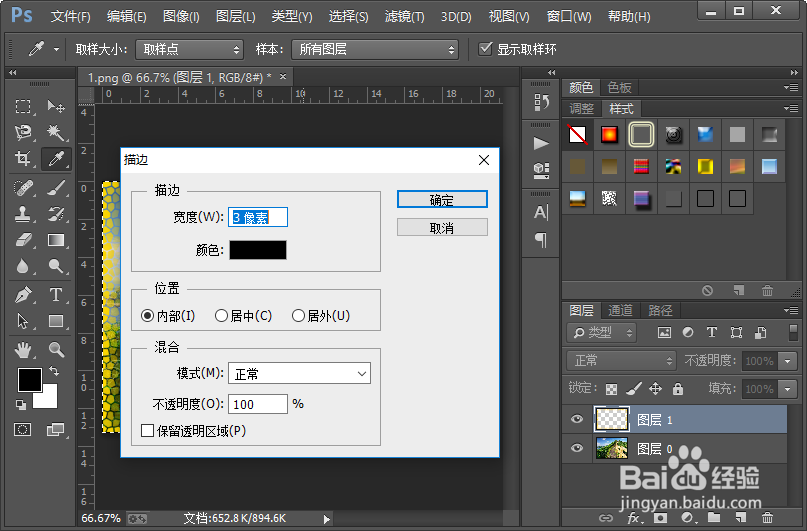807x531 pixels.
Task: Toggle the Show Sampling Ring checkbox
Action: coord(485,49)
